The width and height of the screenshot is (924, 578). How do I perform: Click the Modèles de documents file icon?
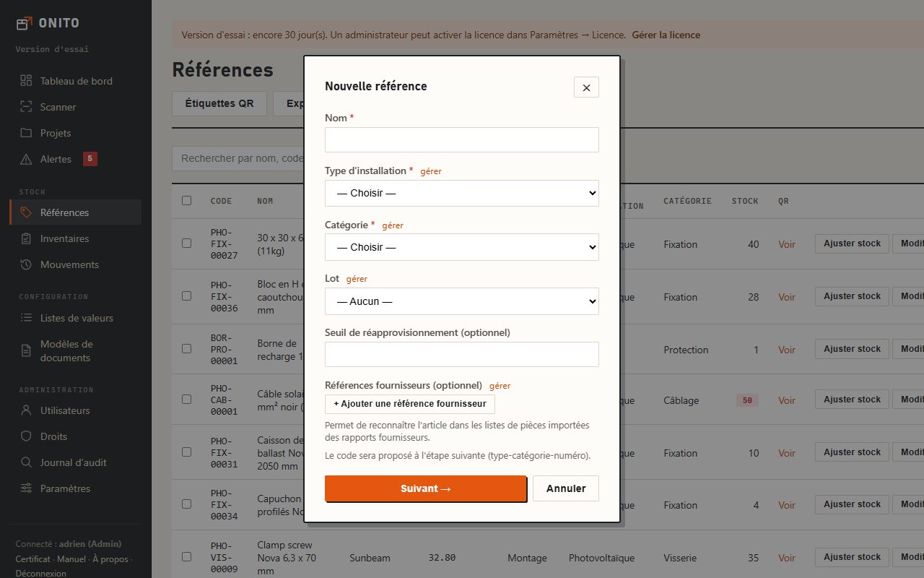pyautogui.click(x=26, y=350)
